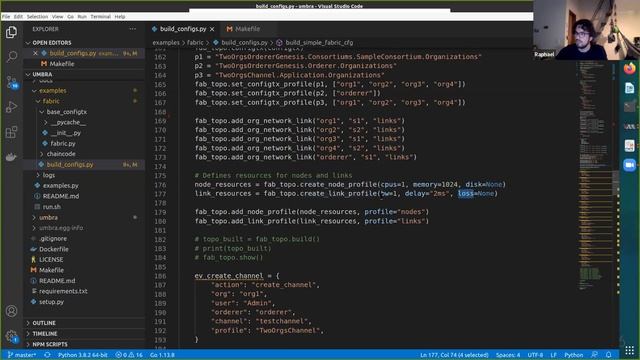Click synchronize changes icon in status bar
Image resolution: width=640 pixels, height=360 pixels.
tap(47, 355)
